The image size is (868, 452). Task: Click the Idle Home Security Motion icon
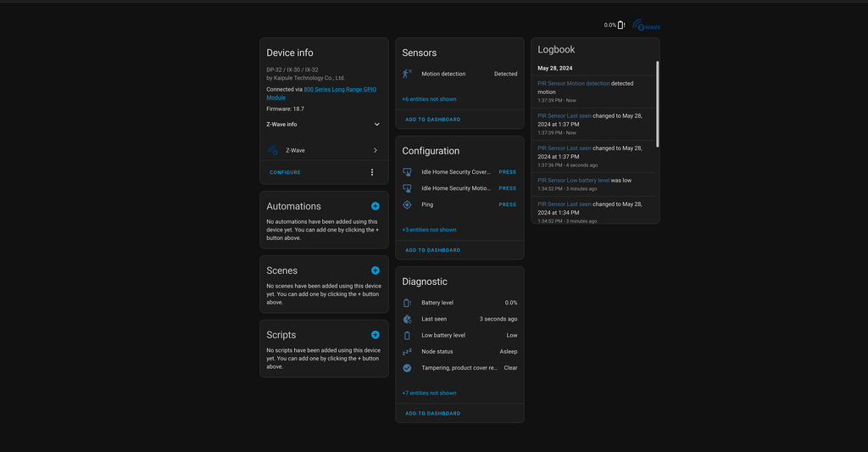407,188
